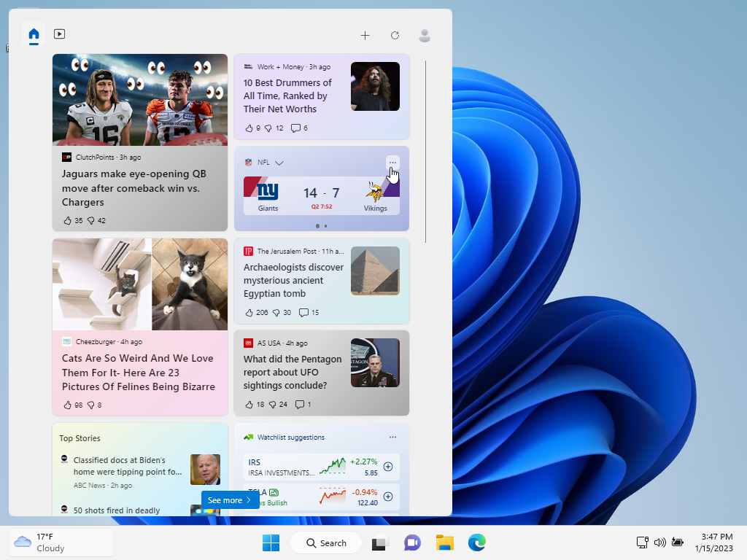Open the Home feed tab
747x560 pixels.
[x=34, y=35]
